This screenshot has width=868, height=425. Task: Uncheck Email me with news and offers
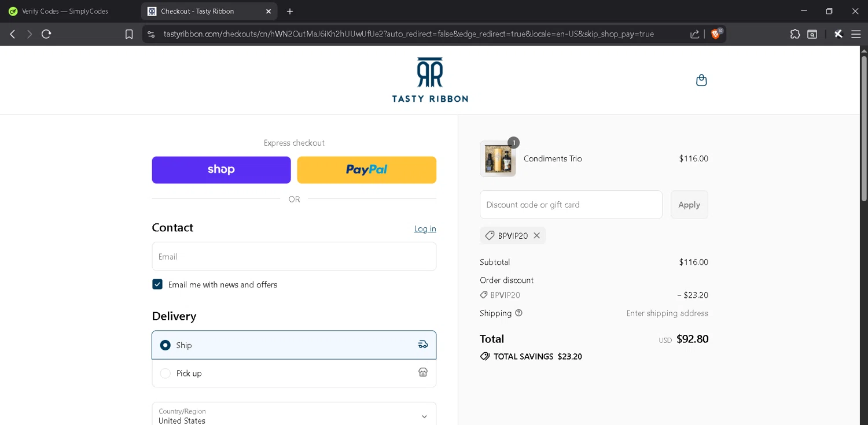157,284
